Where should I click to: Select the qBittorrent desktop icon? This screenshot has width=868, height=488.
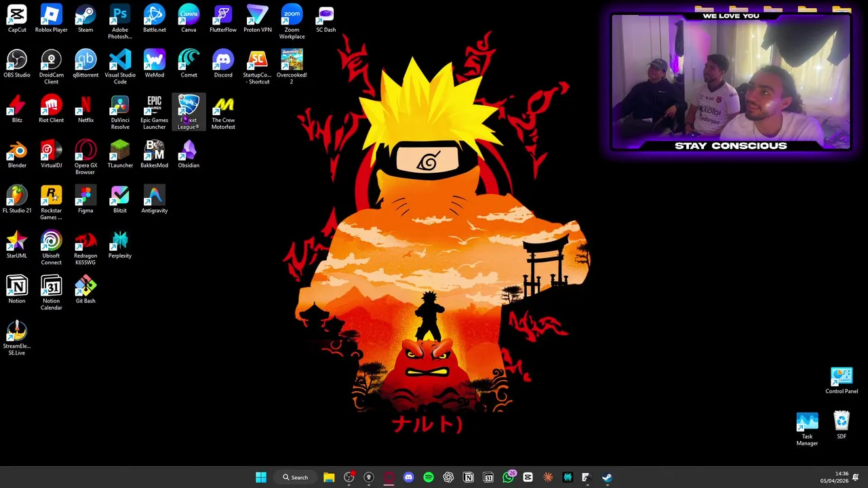[85, 64]
